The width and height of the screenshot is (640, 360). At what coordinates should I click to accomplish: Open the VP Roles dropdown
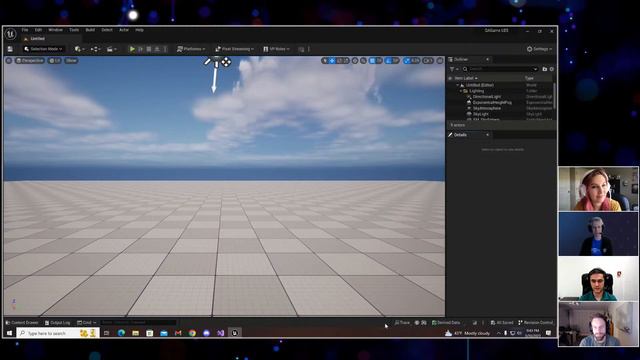pyautogui.click(x=276, y=49)
